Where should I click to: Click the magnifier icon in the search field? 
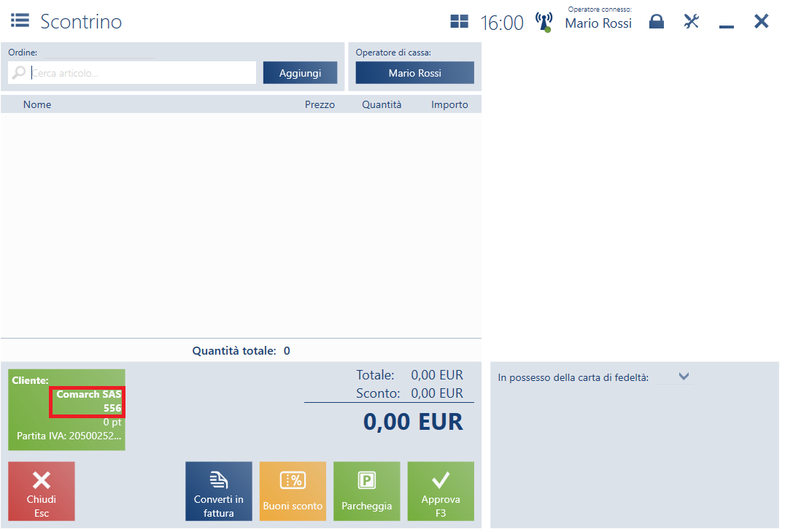(18, 73)
